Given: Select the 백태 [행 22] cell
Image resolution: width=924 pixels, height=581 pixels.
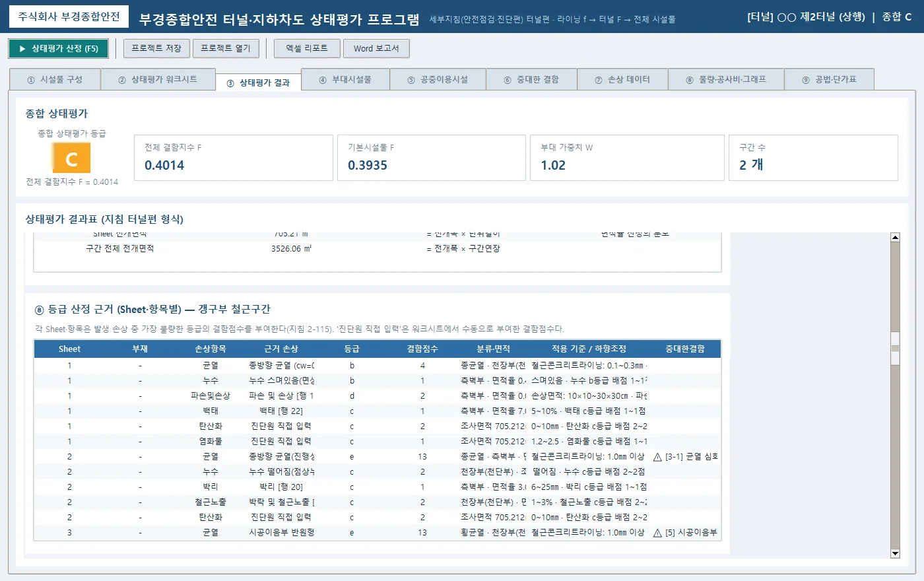Looking at the screenshot, I should (x=281, y=411).
